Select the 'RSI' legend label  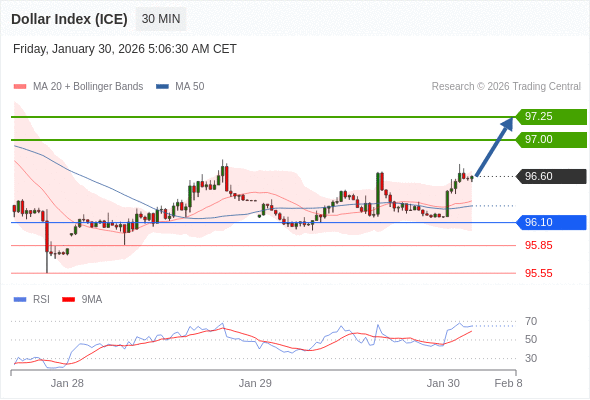coord(41,300)
